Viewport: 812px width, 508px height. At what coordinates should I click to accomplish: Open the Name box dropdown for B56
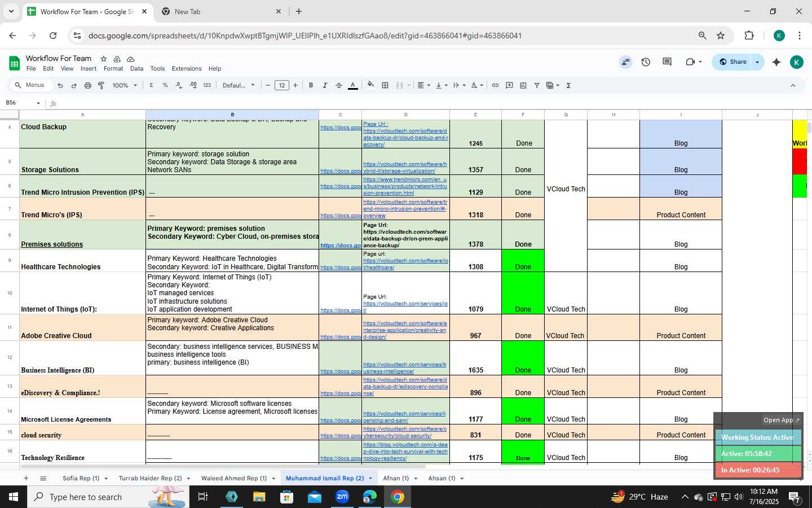pos(38,103)
